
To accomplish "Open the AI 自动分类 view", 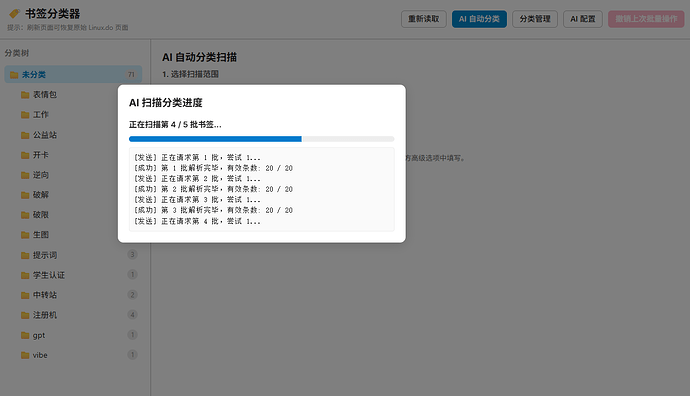I will click(x=479, y=19).
